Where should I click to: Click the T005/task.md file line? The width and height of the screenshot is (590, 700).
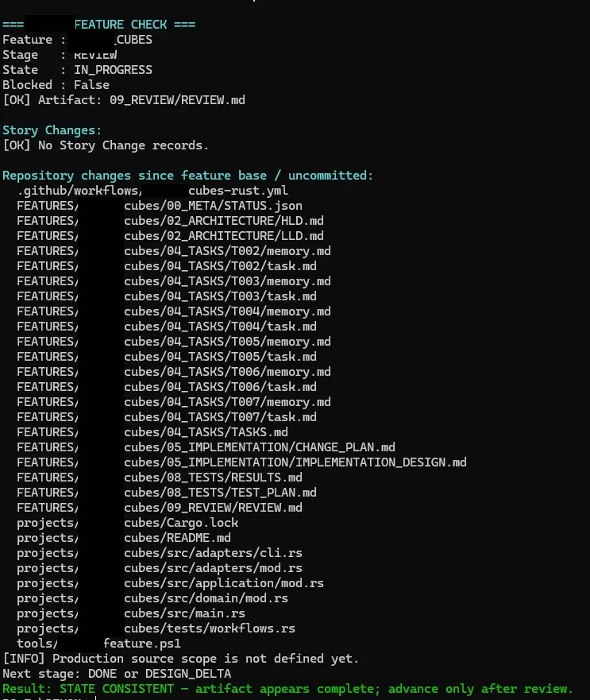[x=167, y=357]
